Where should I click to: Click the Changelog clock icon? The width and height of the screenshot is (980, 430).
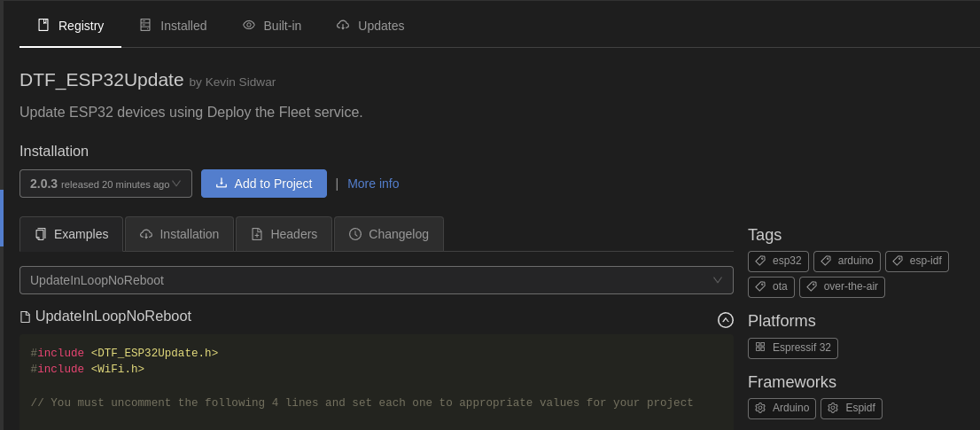coord(355,234)
